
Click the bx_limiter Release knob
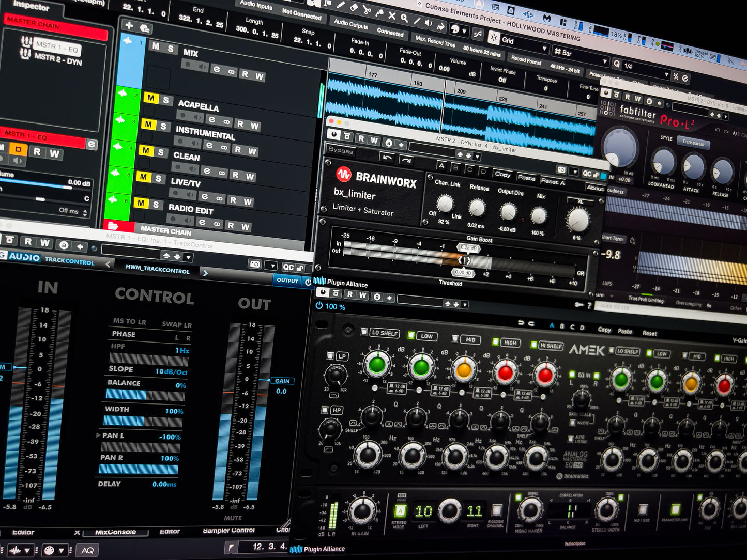(x=477, y=208)
